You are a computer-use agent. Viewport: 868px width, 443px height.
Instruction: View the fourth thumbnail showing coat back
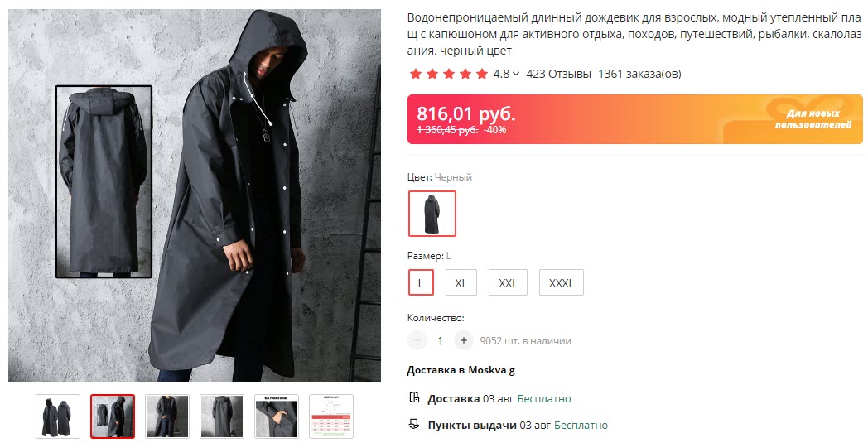click(x=222, y=416)
